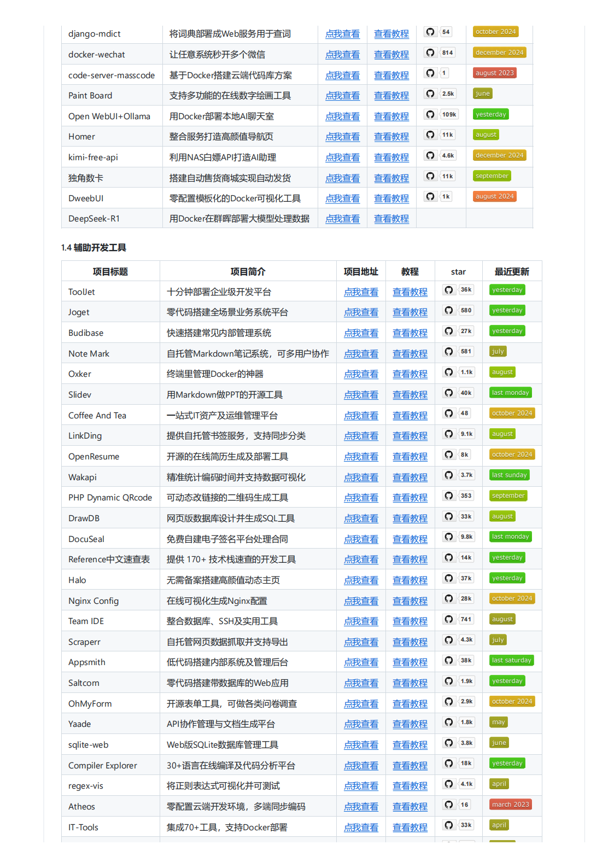Viewport: 614px width, 868px height.
Task: Open 查看教程 link for Joget
Action: coord(410,312)
